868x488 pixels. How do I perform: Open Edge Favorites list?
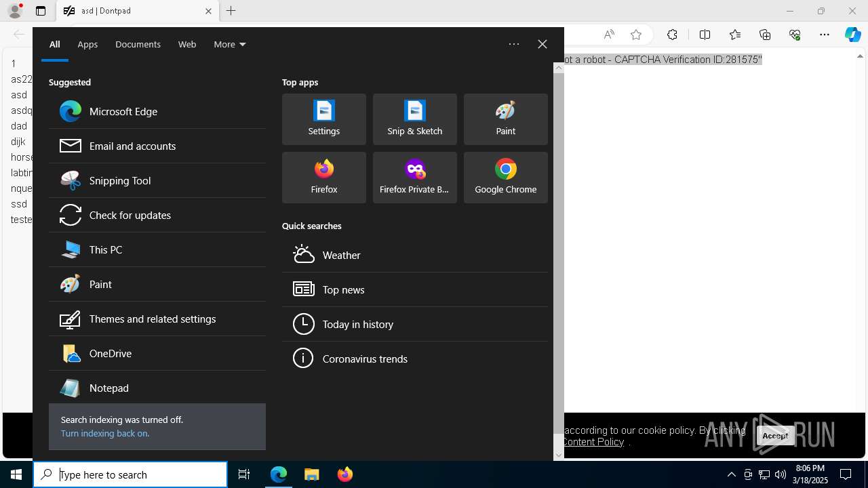click(735, 35)
